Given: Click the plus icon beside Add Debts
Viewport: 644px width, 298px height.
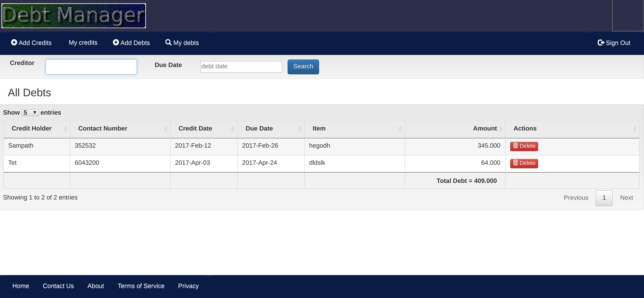Looking at the screenshot, I should [116, 42].
